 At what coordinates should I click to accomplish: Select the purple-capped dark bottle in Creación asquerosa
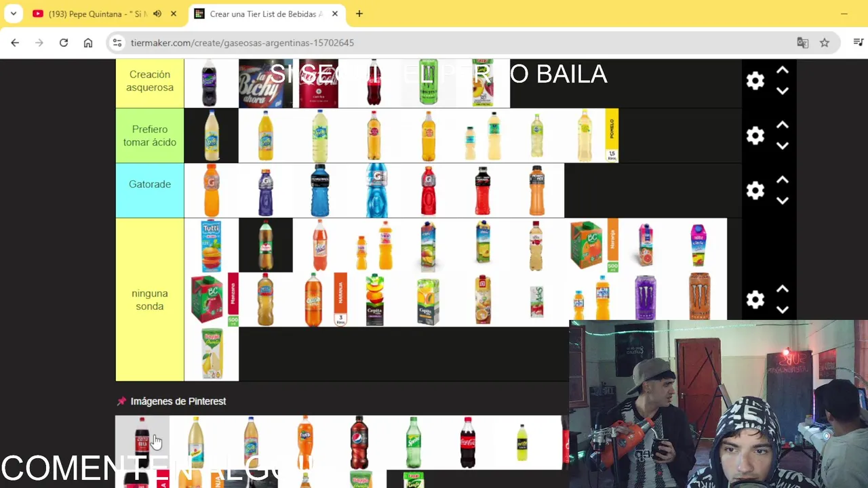point(211,83)
